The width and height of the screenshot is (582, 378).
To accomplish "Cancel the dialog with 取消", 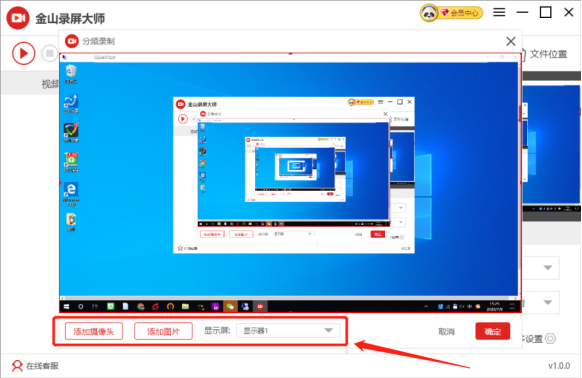I will [446, 331].
